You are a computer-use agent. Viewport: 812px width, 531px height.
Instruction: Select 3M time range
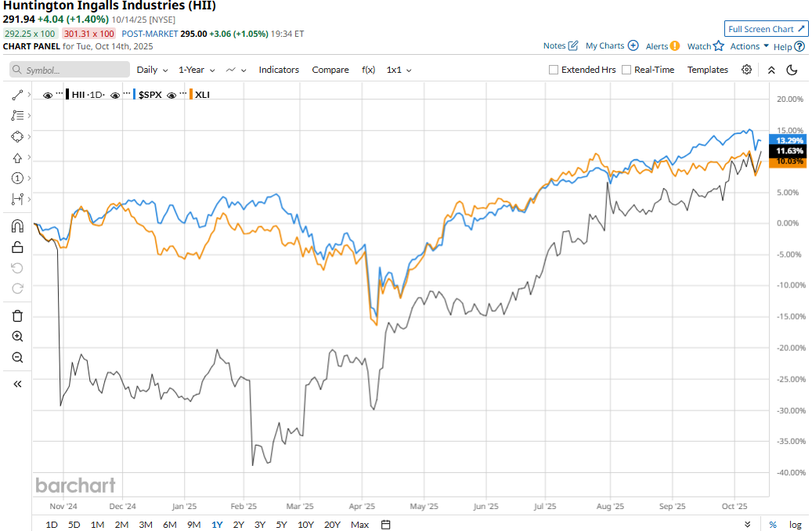coord(146,525)
